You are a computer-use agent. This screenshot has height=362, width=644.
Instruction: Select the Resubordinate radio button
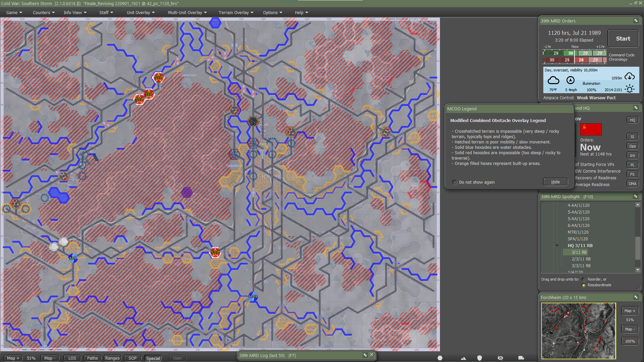tap(584, 285)
